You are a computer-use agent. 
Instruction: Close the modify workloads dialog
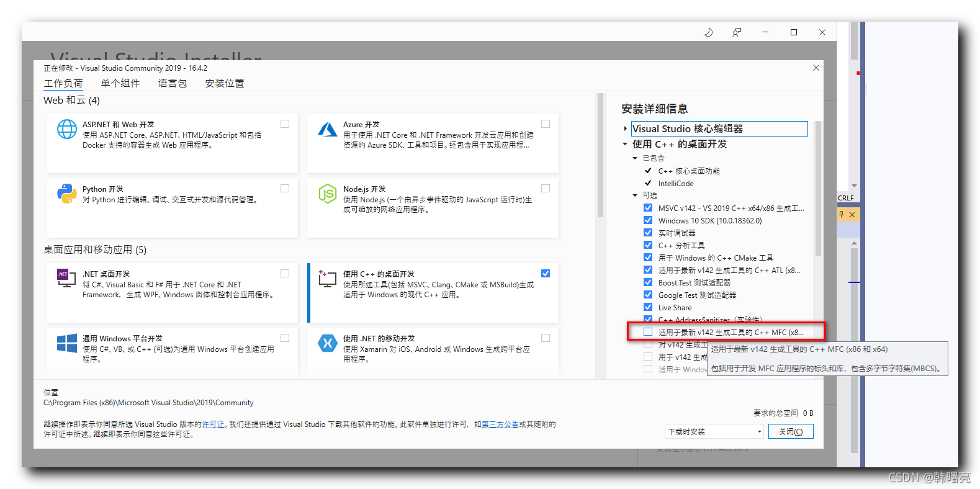click(816, 68)
